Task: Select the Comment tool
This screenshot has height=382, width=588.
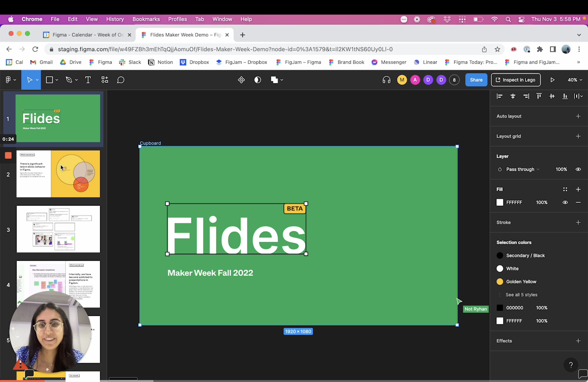Action: (x=121, y=80)
